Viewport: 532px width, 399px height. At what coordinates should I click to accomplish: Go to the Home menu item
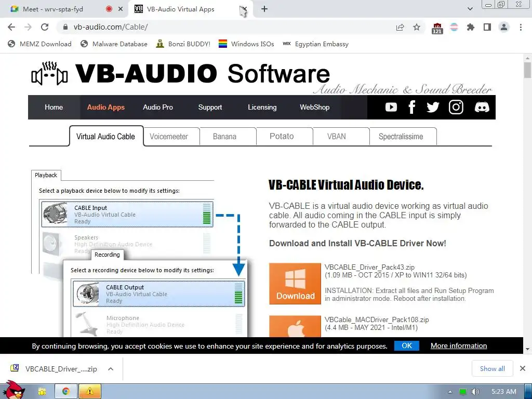tap(54, 107)
